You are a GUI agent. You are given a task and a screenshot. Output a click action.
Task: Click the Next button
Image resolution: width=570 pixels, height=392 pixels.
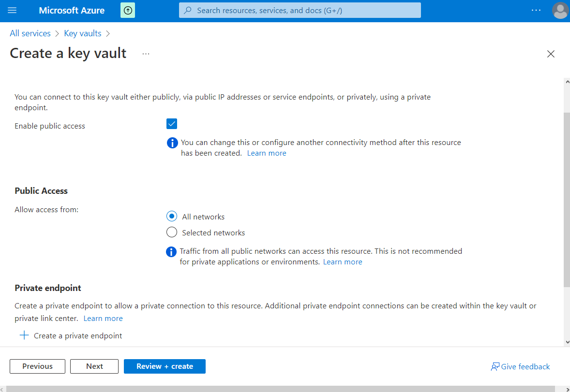pos(94,366)
